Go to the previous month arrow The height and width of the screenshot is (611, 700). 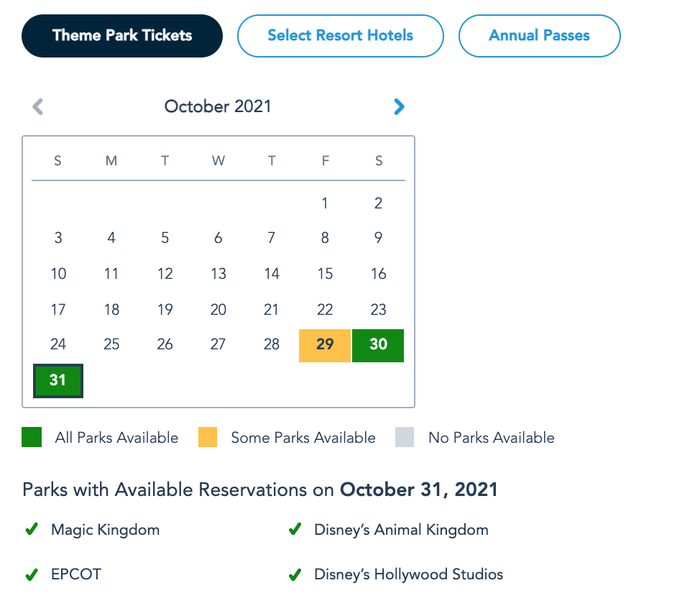pyautogui.click(x=38, y=107)
